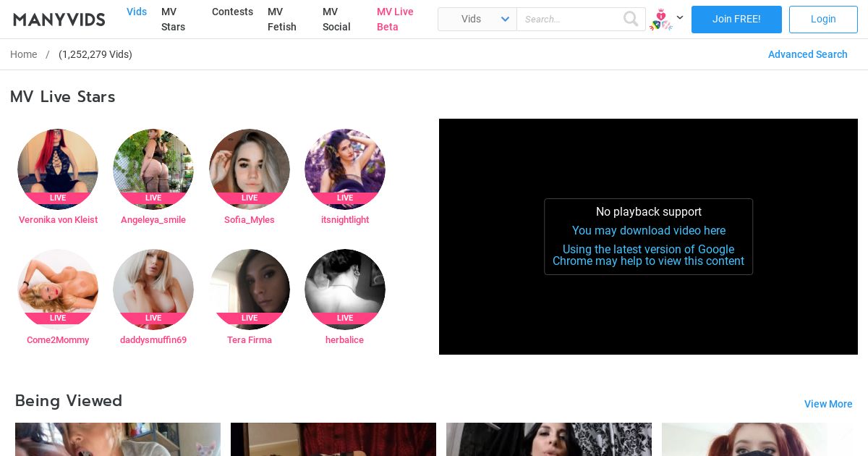Open the daddysmuffin69 name link
Screen dimensions: 868x456
[x=153, y=340]
